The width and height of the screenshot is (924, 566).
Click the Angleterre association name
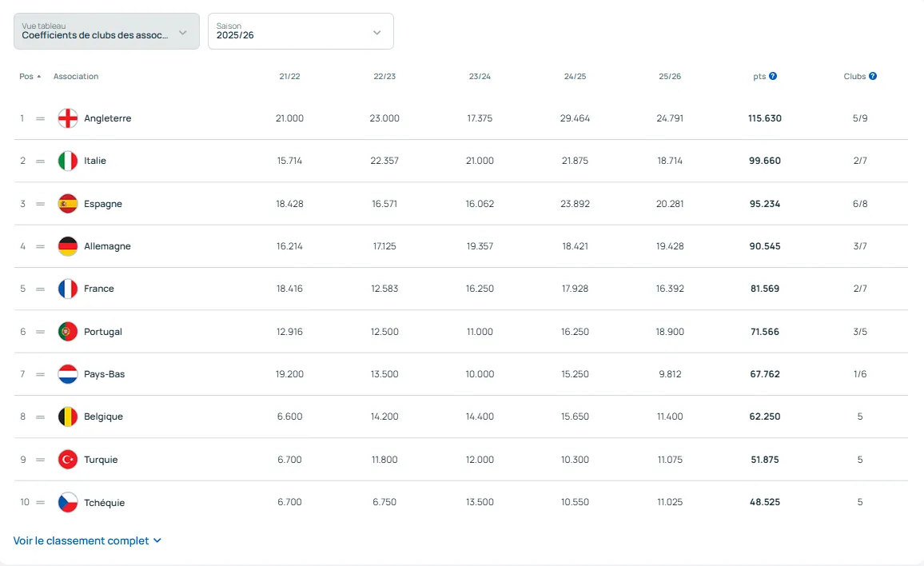pyautogui.click(x=108, y=118)
